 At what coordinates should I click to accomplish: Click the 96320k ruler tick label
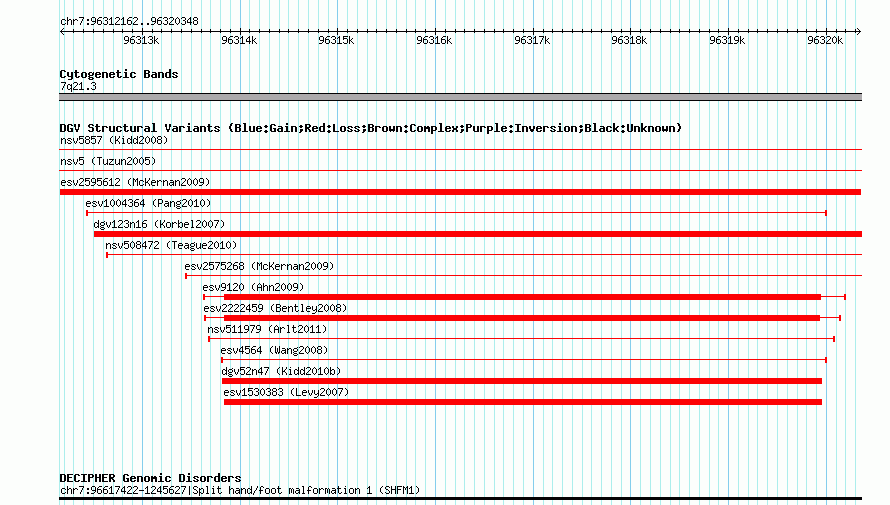pos(825,40)
